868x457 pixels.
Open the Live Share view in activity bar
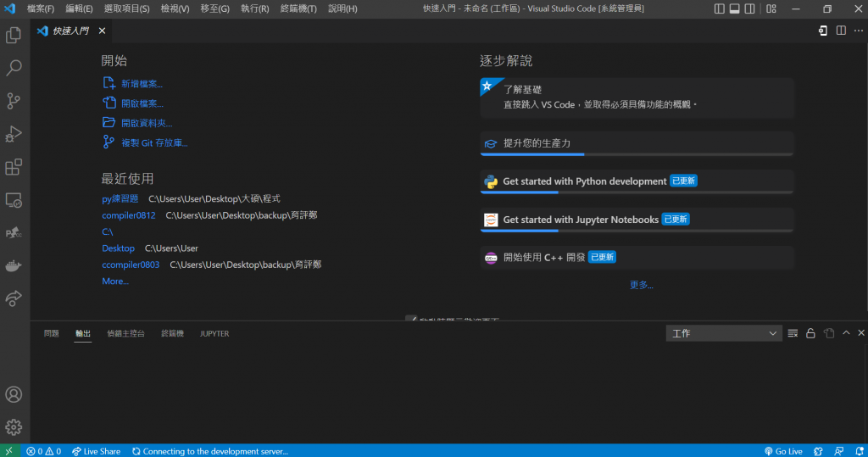14,298
